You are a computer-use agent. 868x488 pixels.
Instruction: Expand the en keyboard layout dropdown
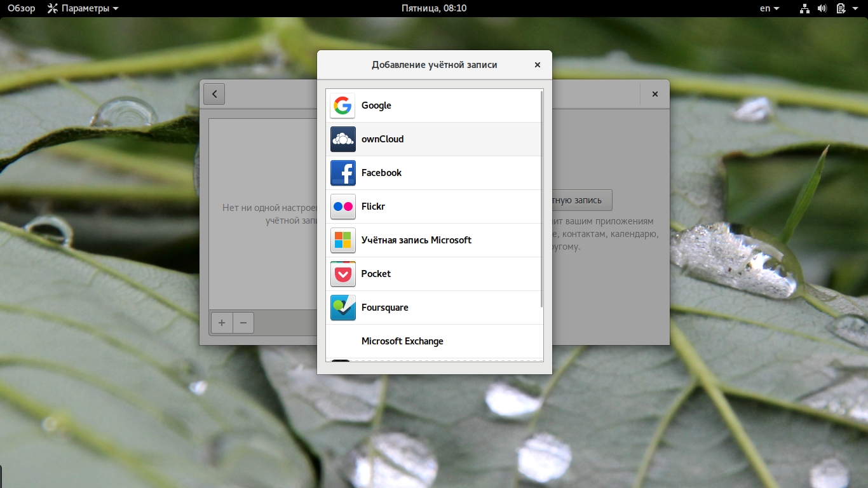tap(770, 8)
